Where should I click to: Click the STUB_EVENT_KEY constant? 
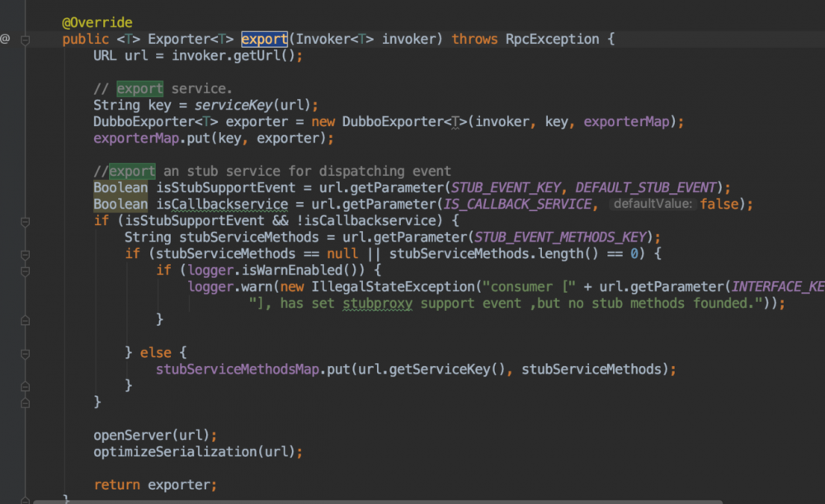(x=506, y=188)
